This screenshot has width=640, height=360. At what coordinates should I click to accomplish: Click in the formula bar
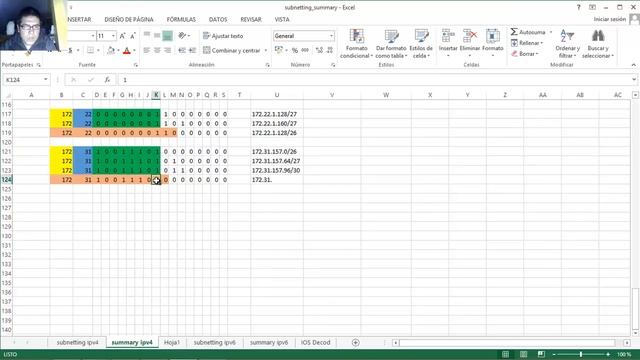point(375,80)
